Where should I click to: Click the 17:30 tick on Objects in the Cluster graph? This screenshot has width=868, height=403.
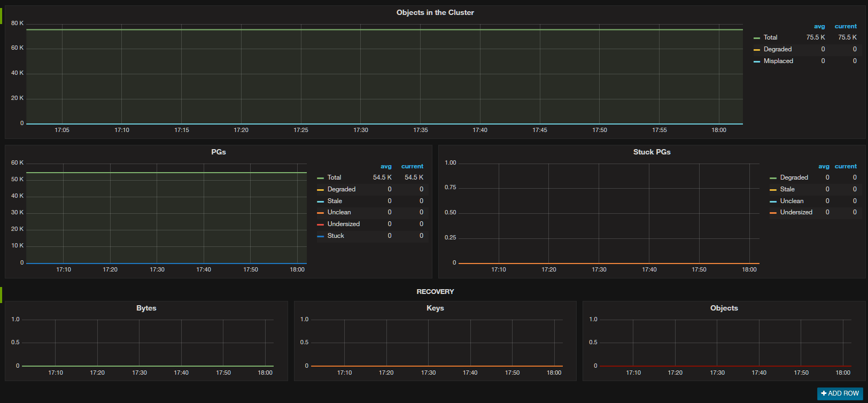361,130
